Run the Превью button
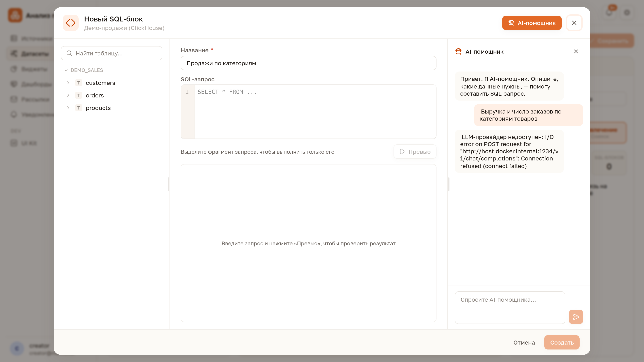644x362 pixels. point(415,152)
